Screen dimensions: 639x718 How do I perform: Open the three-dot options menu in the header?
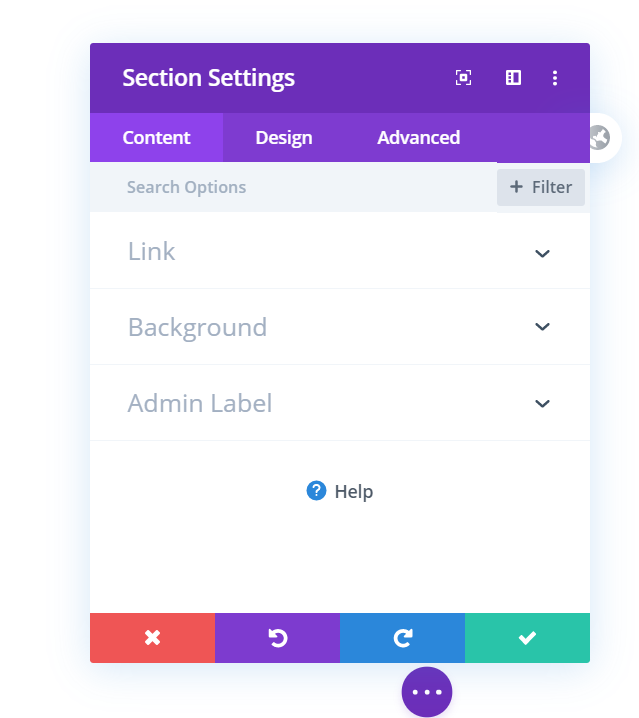(x=555, y=78)
